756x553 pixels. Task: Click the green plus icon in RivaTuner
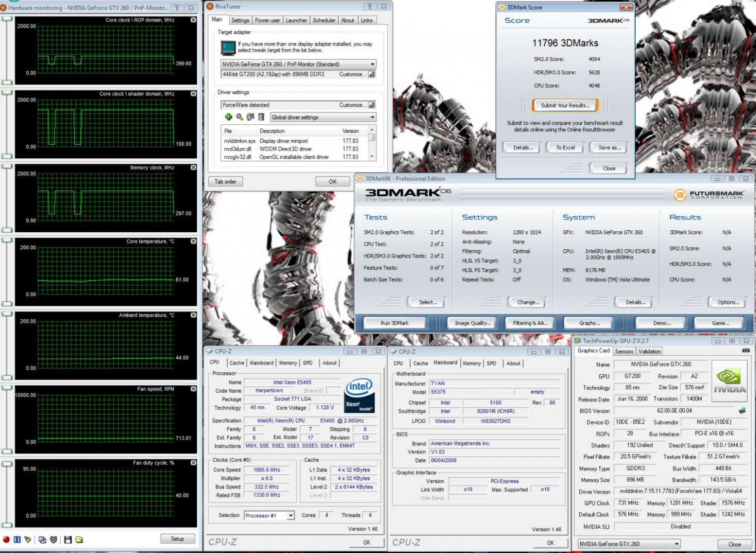pos(229,117)
